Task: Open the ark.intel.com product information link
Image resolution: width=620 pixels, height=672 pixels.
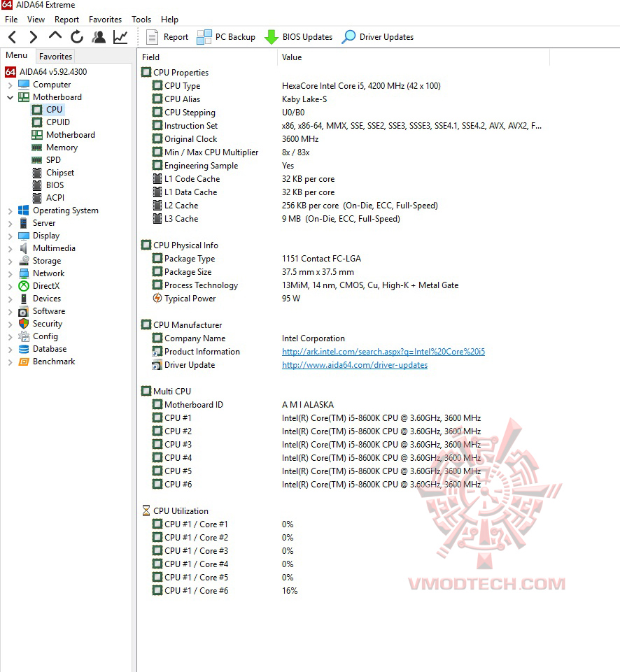Action: point(383,352)
